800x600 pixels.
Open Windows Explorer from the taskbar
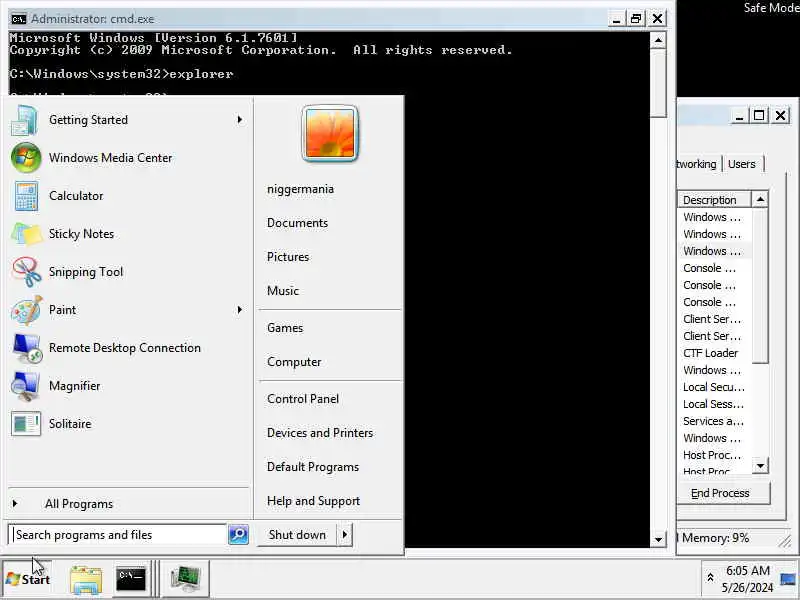(x=86, y=580)
